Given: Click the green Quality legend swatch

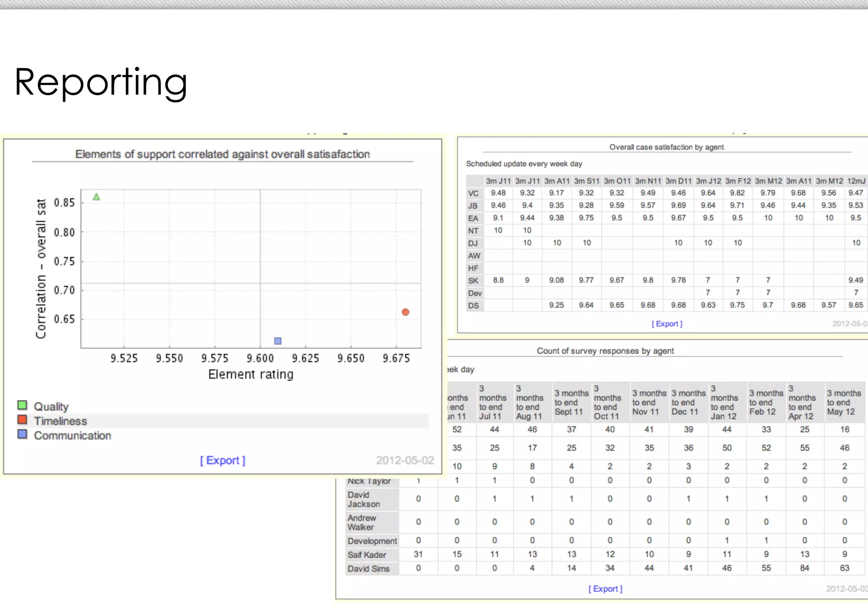Looking at the screenshot, I should coord(22,405).
